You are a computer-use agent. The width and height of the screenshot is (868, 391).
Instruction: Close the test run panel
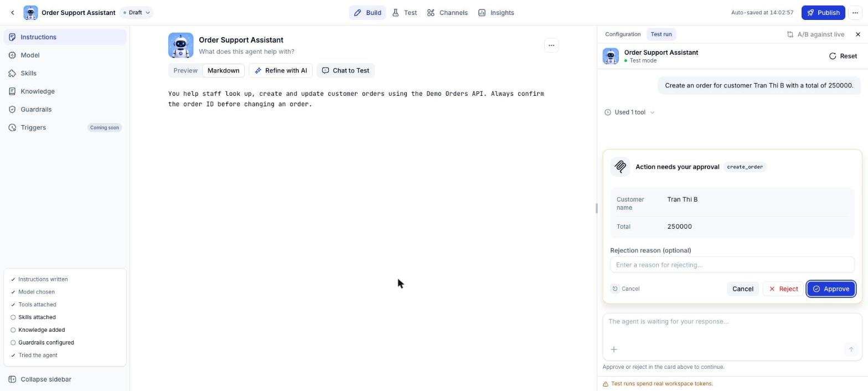858,34
